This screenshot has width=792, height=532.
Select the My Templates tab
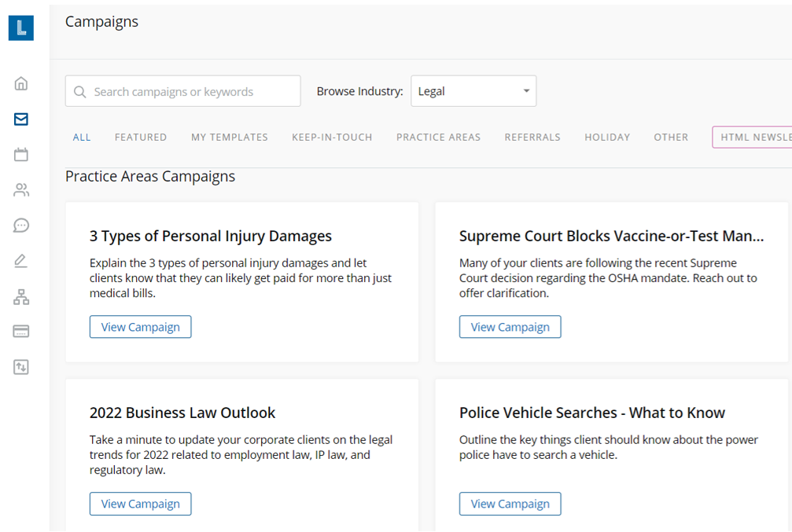point(230,138)
